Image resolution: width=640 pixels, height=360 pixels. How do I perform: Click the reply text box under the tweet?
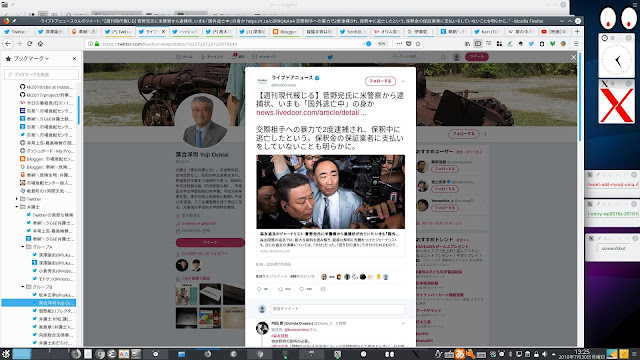[x=337, y=309]
